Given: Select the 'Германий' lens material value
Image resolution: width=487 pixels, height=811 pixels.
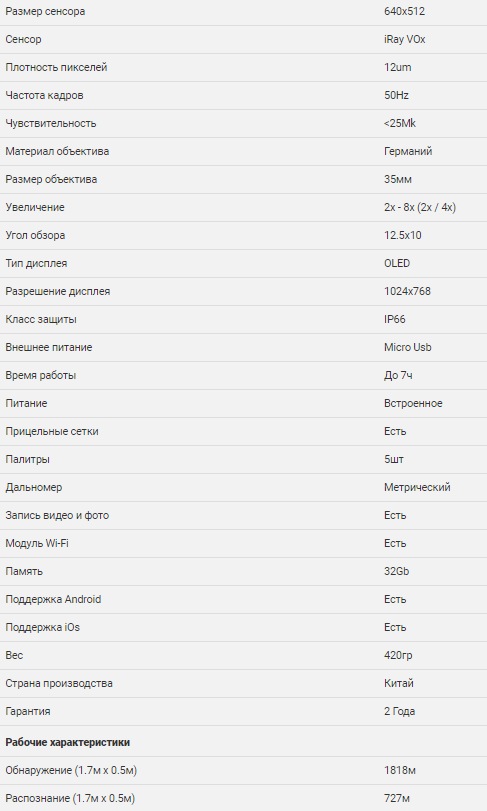Looking at the screenshot, I should [408, 151].
